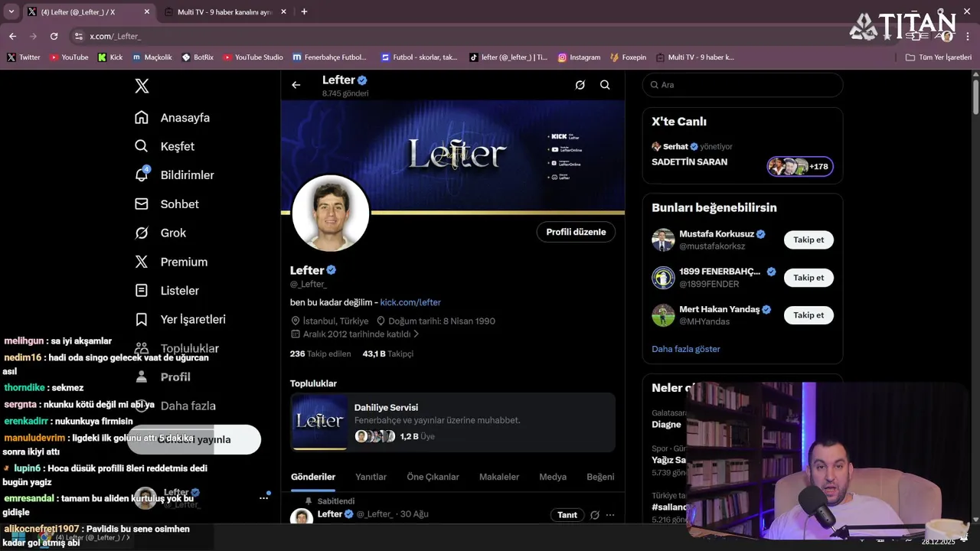View 236 Takip edilen following list

(320, 354)
